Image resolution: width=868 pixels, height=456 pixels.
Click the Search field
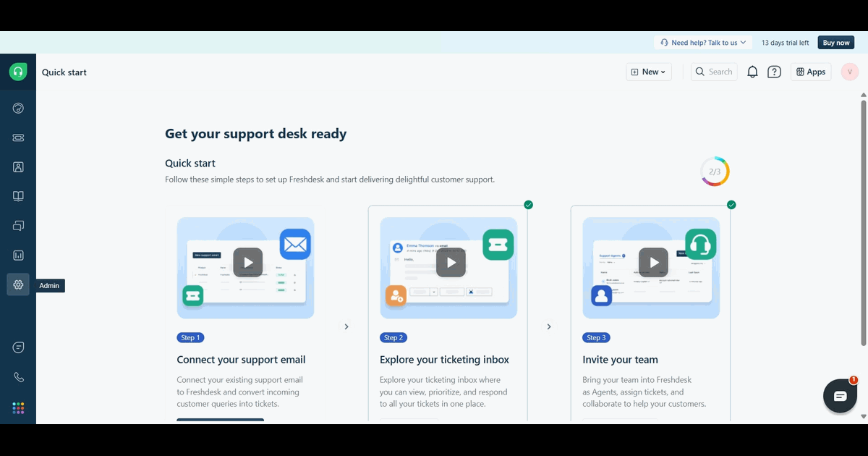click(714, 72)
